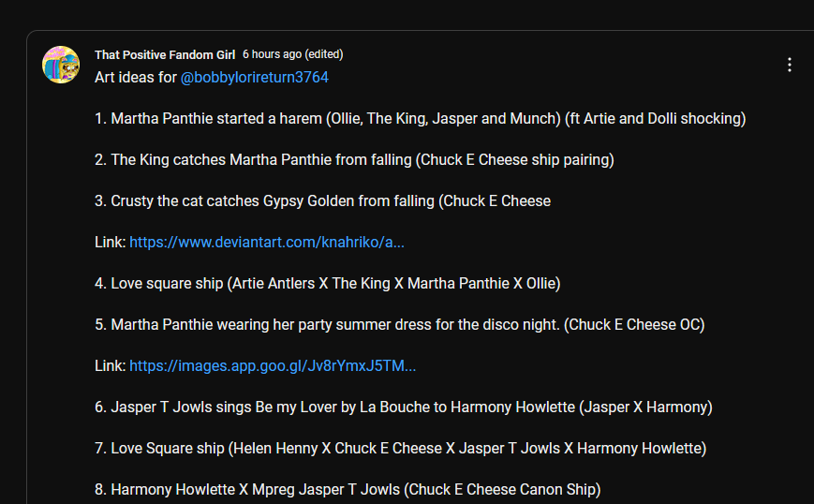Open the comment's three-dot options menu

point(790,65)
